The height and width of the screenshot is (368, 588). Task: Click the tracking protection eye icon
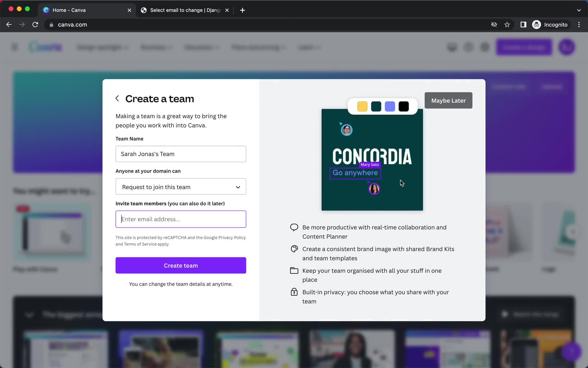pyautogui.click(x=494, y=25)
